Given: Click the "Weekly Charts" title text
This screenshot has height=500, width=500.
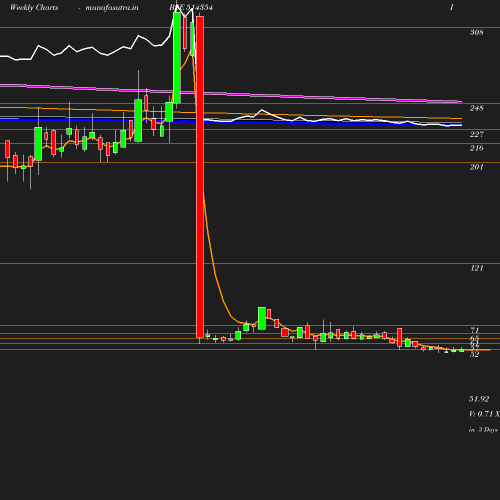Looking at the screenshot, I should pyautogui.click(x=34, y=7).
